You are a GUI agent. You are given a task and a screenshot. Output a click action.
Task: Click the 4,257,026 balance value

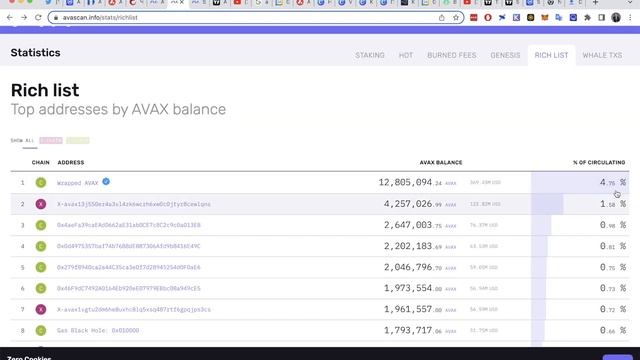pos(420,204)
